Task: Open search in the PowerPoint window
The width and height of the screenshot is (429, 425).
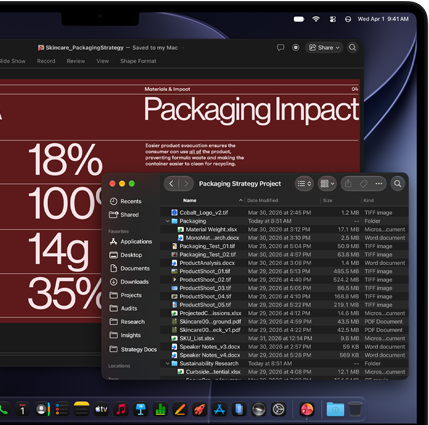Action: click(352, 48)
